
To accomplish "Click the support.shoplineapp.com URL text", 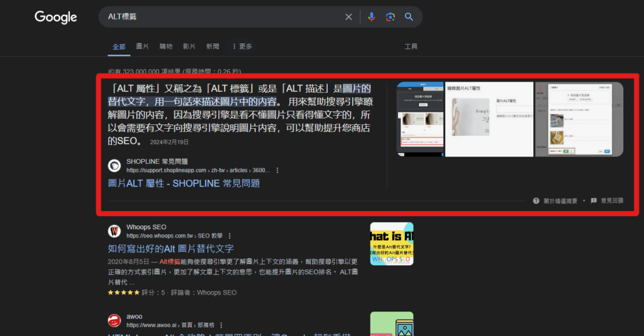I will pyautogui.click(x=198, y=170).
